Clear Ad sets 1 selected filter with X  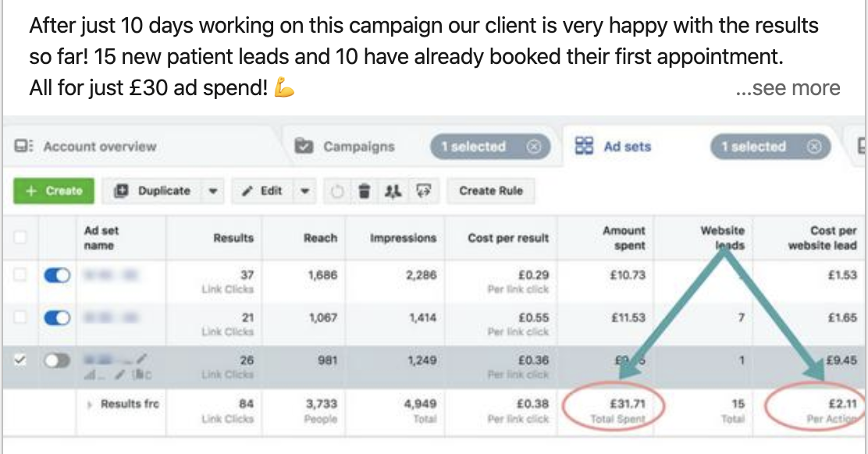(x=813, y=147)
